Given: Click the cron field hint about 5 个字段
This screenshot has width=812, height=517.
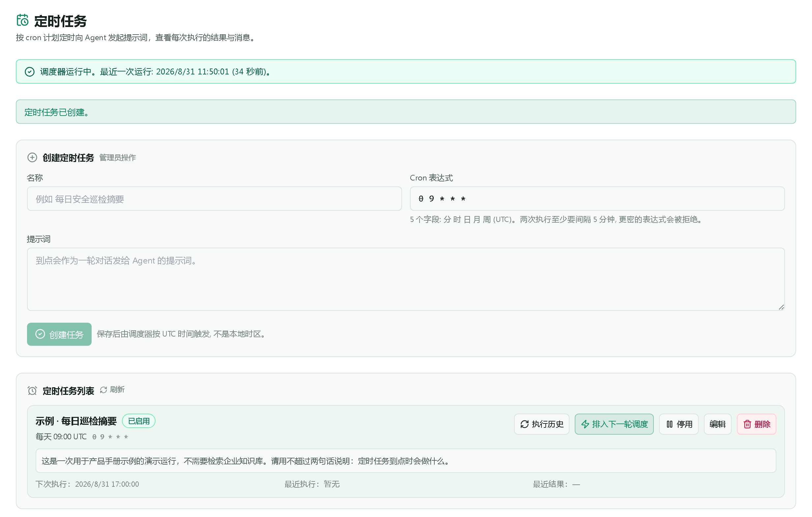Looking at the screenshot, I should pyautogui.click(x=556, y=219).
